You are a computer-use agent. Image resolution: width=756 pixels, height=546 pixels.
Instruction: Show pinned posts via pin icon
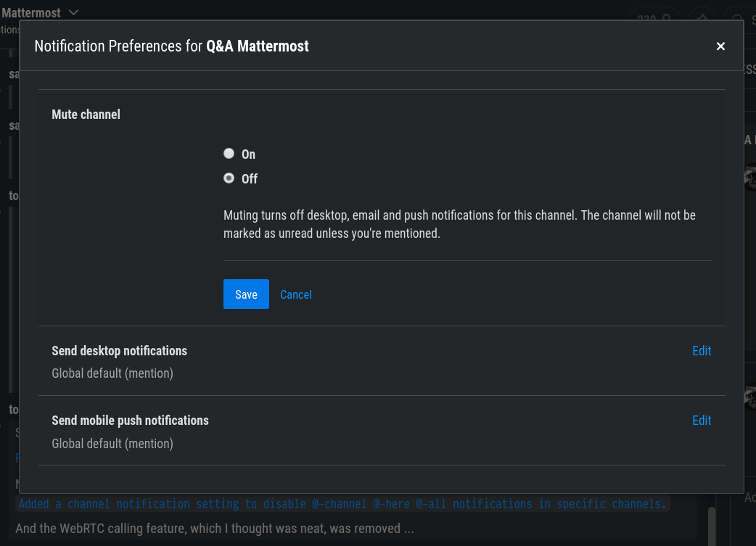702,17
